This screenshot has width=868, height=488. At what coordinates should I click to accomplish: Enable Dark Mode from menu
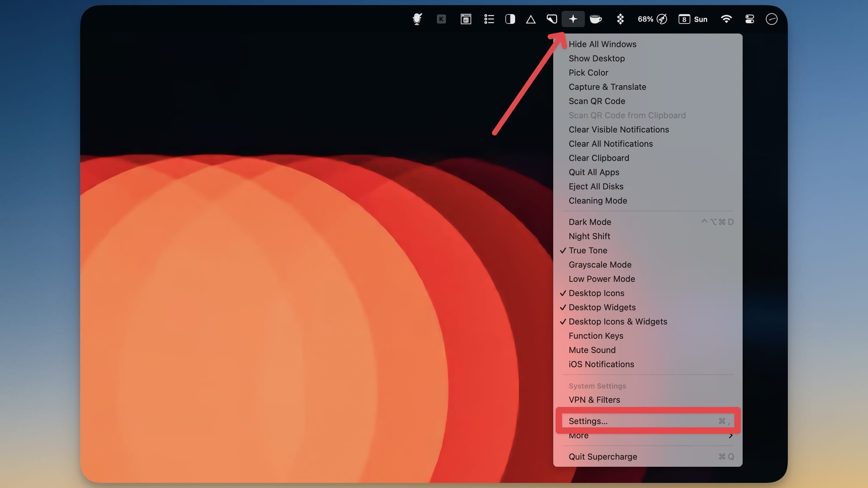[x=648, y=222]
